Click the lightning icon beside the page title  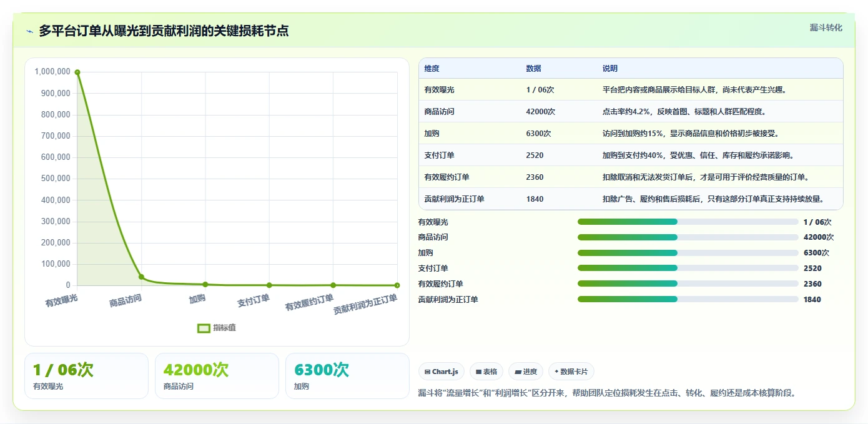(x=29, y=31)
